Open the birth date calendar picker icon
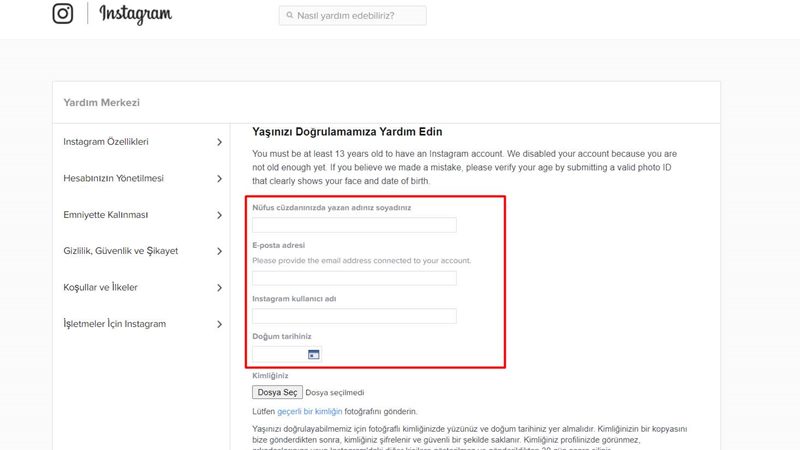 tap(313, 354)
